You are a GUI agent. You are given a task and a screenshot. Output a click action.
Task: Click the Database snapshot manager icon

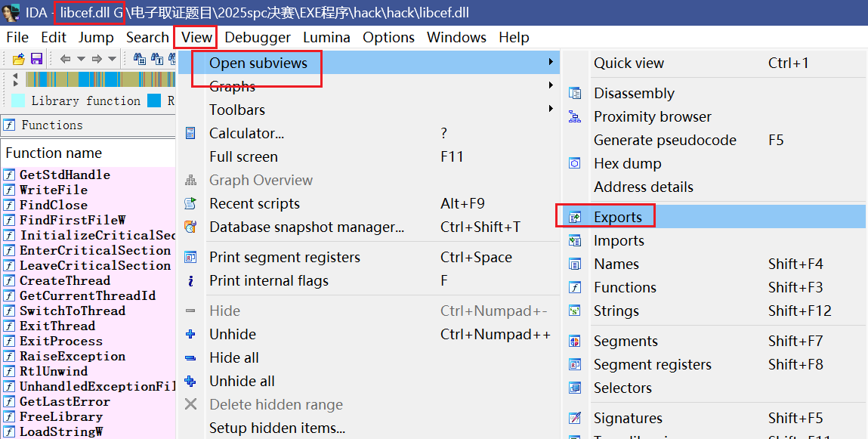pyautogui.click(x=191, y=227)
